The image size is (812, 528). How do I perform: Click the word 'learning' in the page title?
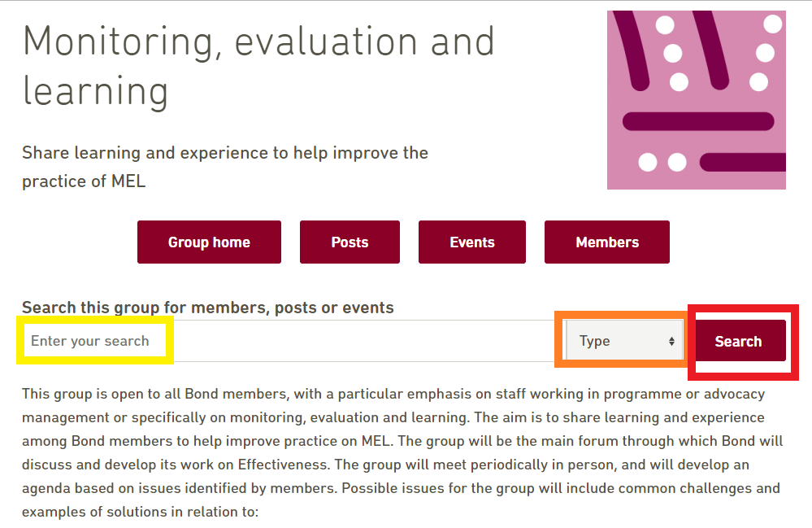pyautogui.click(x=95, y=91)
